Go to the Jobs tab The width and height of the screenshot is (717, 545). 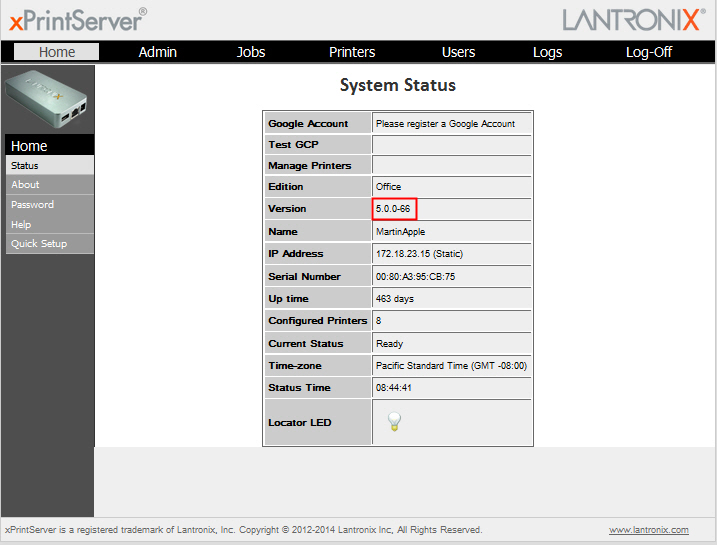point(251,52)
